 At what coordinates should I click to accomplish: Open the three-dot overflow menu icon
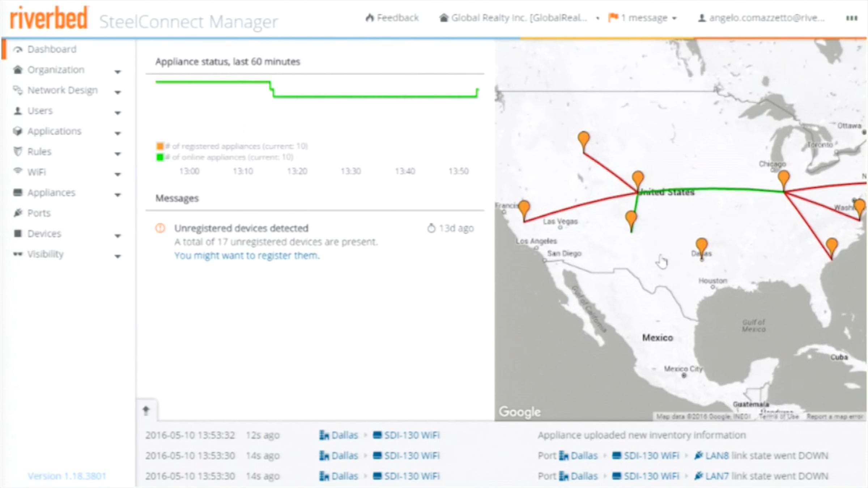click(x=852, y=18)
